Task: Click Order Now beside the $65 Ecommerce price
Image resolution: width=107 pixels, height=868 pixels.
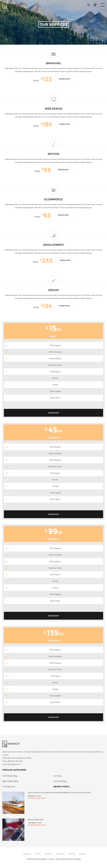Action: (x=63, y=215)
